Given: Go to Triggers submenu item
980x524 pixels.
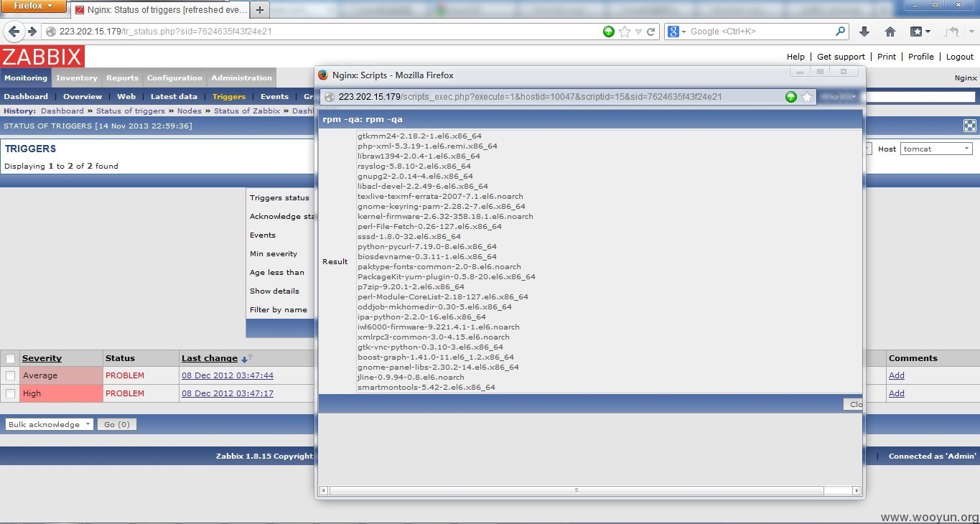Looking at the screenshot, I should 229,96.
